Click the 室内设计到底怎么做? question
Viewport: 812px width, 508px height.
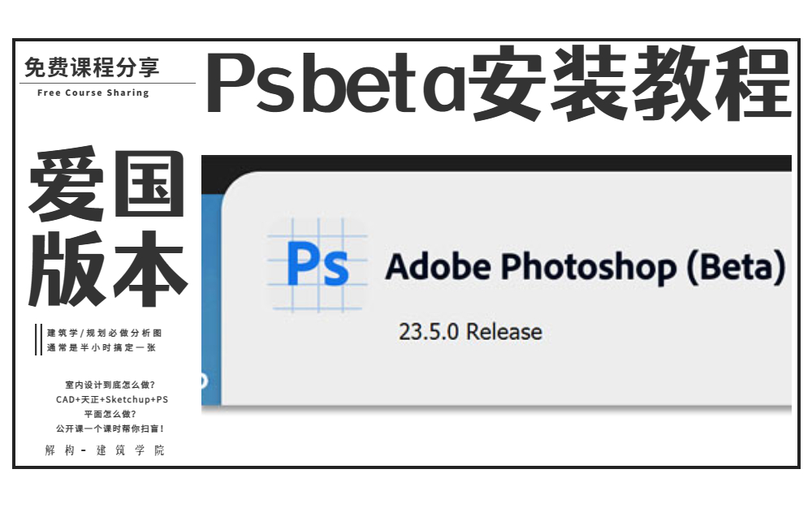pyautogui.click(x=110, y=385)
